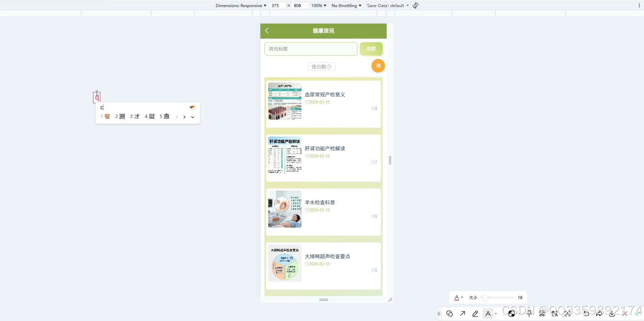Open the 羊水检查 ultrasound thumbnail image

(285, 209)
